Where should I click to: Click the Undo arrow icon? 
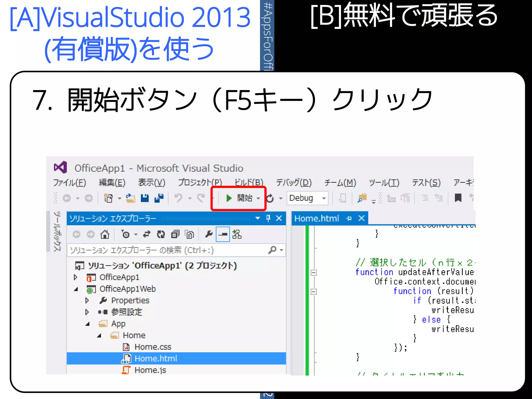tap(178, 198)
